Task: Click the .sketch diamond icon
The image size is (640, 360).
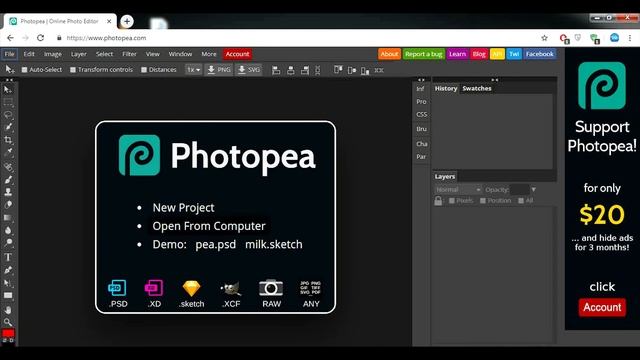Action: pos(191,288)
